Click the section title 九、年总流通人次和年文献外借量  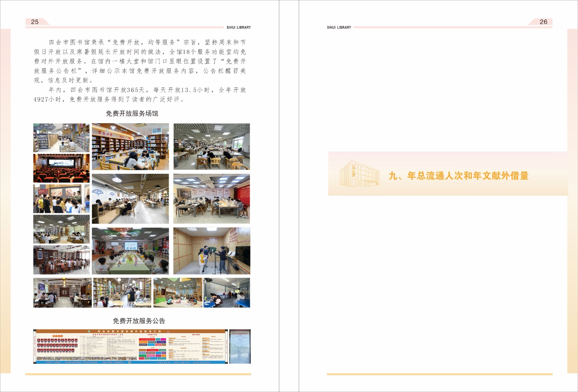(458, 176)
